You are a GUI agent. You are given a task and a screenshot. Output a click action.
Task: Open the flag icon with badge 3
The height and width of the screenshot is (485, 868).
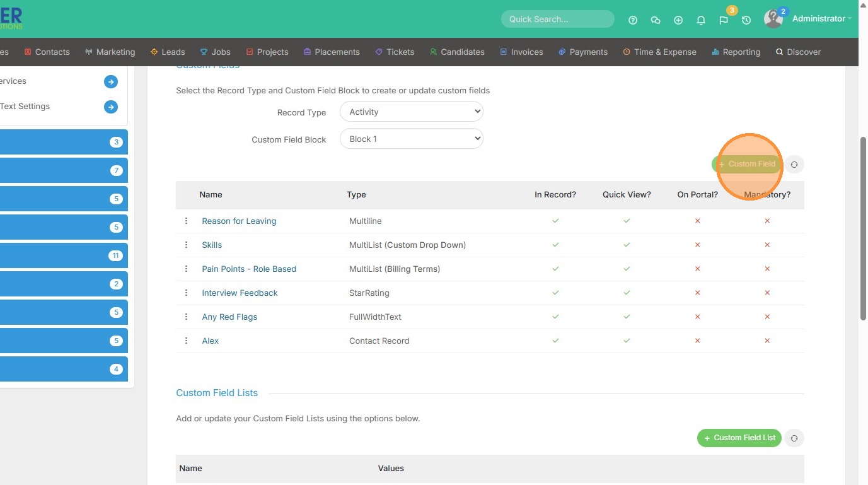(x=724, y=20)
